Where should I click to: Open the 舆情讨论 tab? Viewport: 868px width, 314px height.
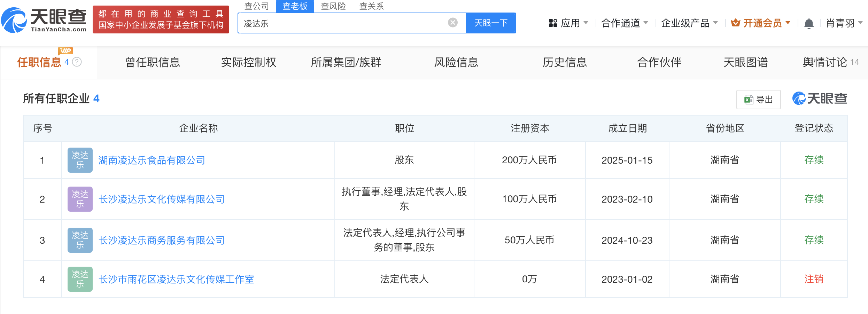click(x=831, y=62)
